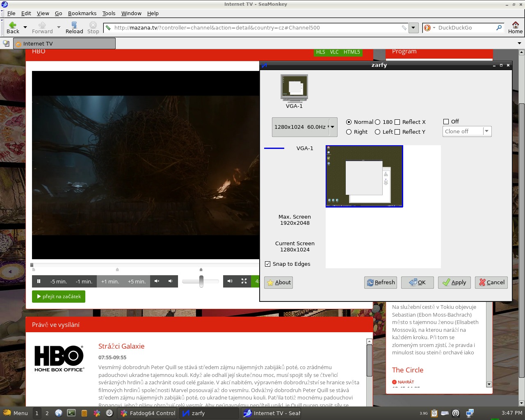The image size is (525, 420).
Task: Open the Clone off dropdown
Action: pos(467,131)
